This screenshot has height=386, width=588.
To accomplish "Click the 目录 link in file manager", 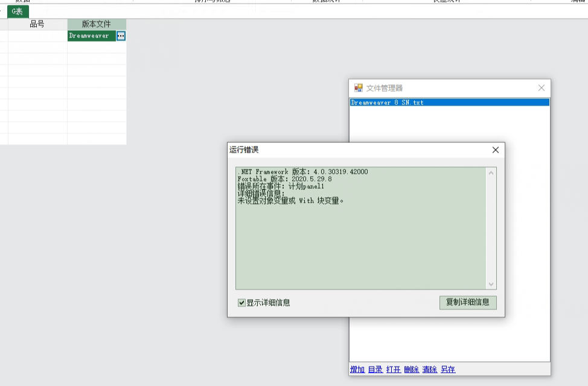I will pyautogui.click(x=375, y=369).
